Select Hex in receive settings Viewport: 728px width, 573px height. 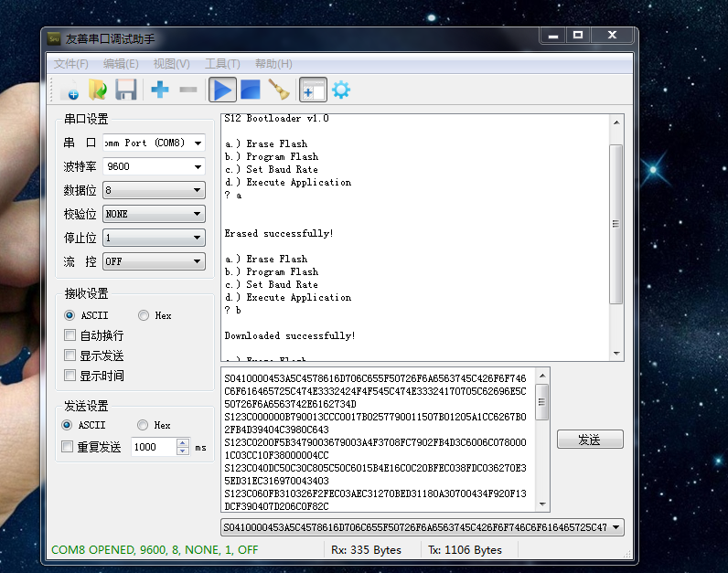coord(155,315)
